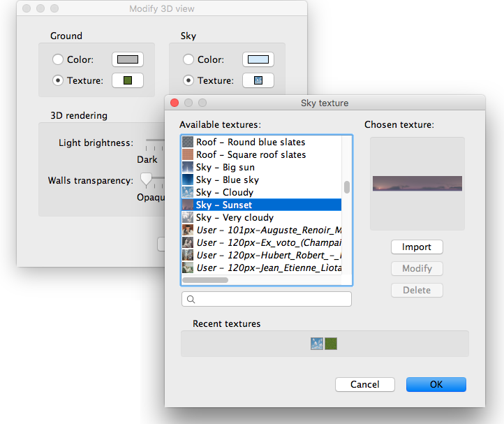The height and width of the screenshot is (424, 504).
Task: Cancel the Sky texture dialog
Action: (x=365, y=385)
